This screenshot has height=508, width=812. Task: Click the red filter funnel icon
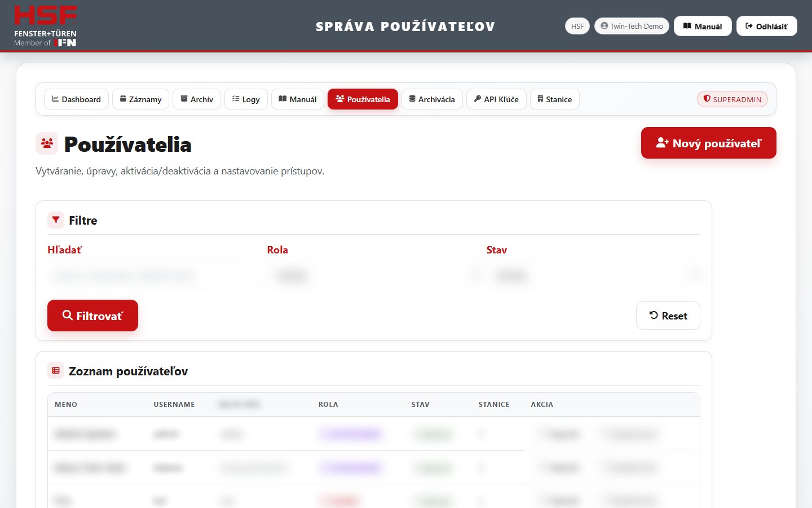56,220
